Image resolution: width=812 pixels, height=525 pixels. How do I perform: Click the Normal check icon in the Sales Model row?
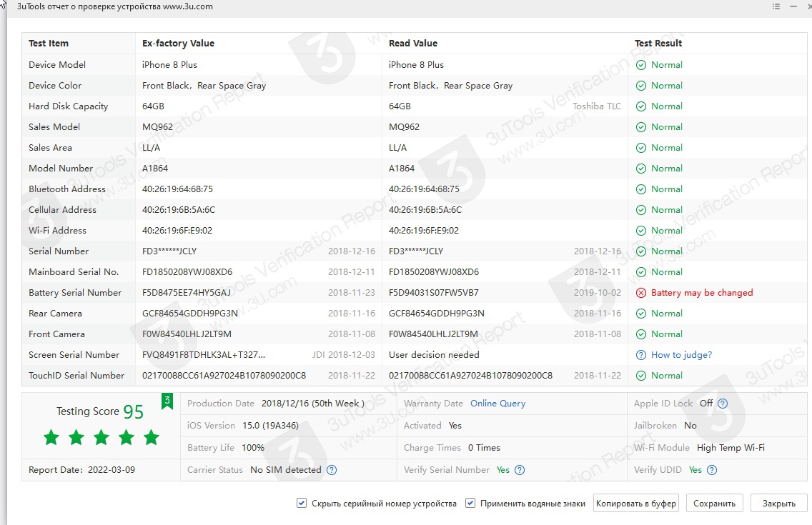coord(641,127)
